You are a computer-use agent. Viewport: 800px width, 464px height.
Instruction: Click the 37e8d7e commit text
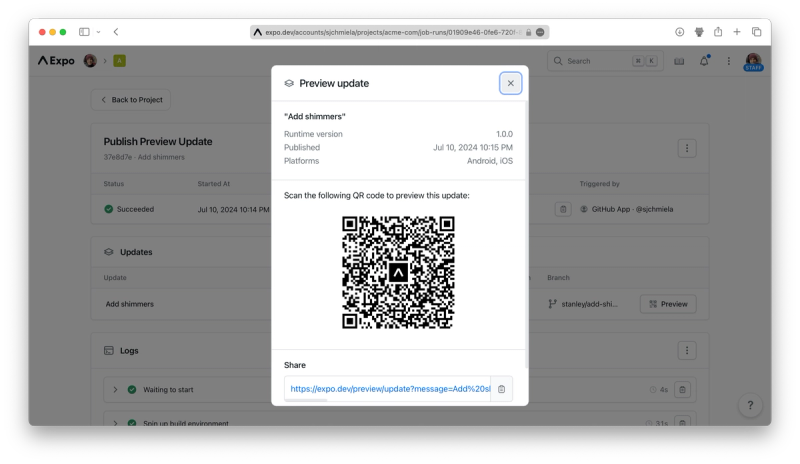(117, 157)
